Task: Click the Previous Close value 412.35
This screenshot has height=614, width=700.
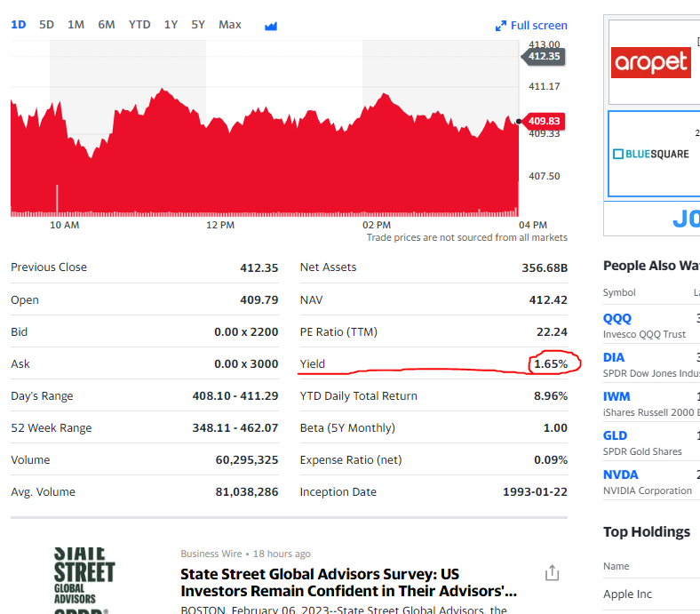Action: (x=259, y=267)
